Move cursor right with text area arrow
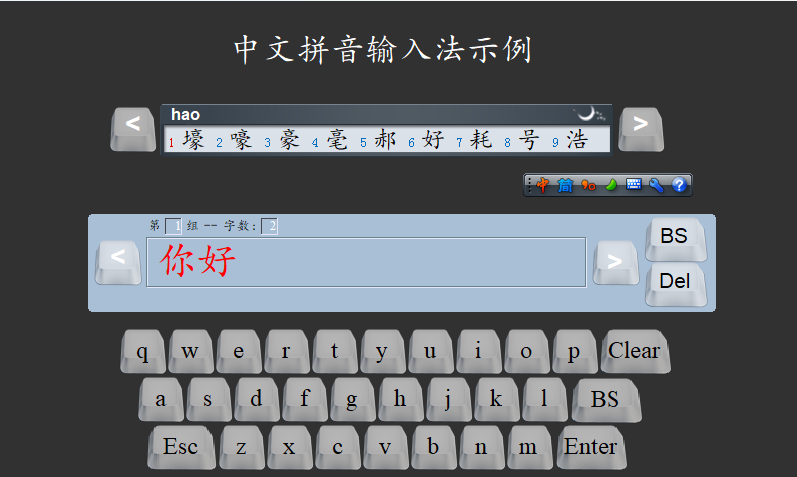 pos(615,262)
